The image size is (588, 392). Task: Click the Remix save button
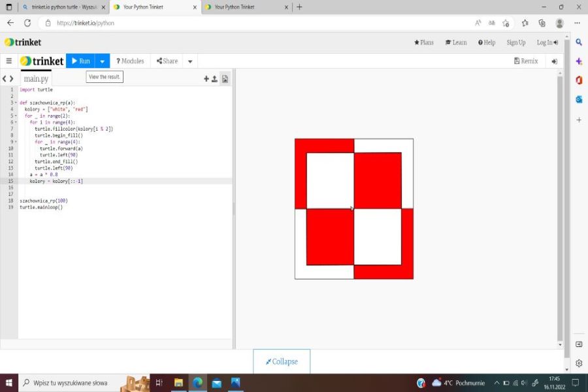pos(526,61)
